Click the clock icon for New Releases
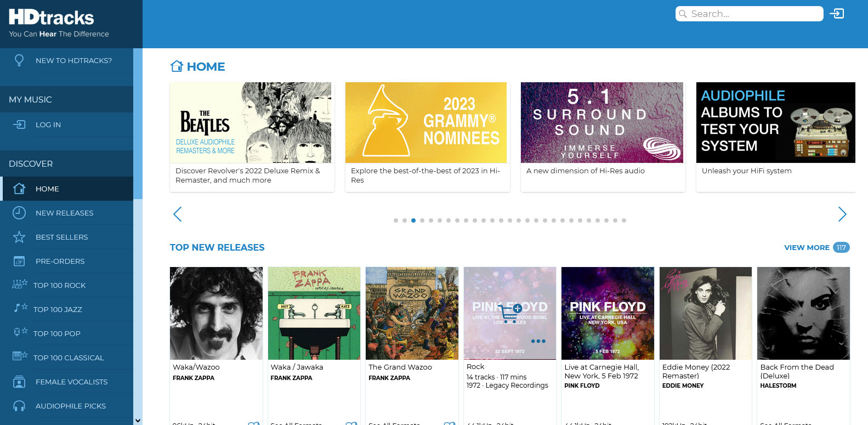The height and width of the screenshot is (425, 868). click(x=19, y=213)
